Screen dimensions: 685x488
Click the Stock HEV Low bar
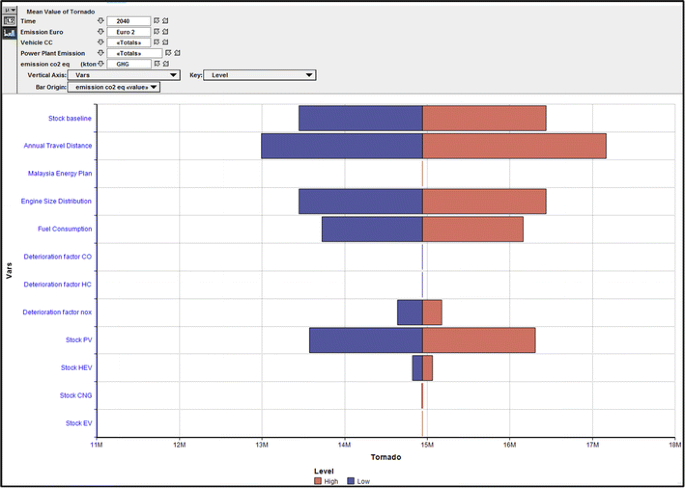pyautogui.click(x=417, y=368)
